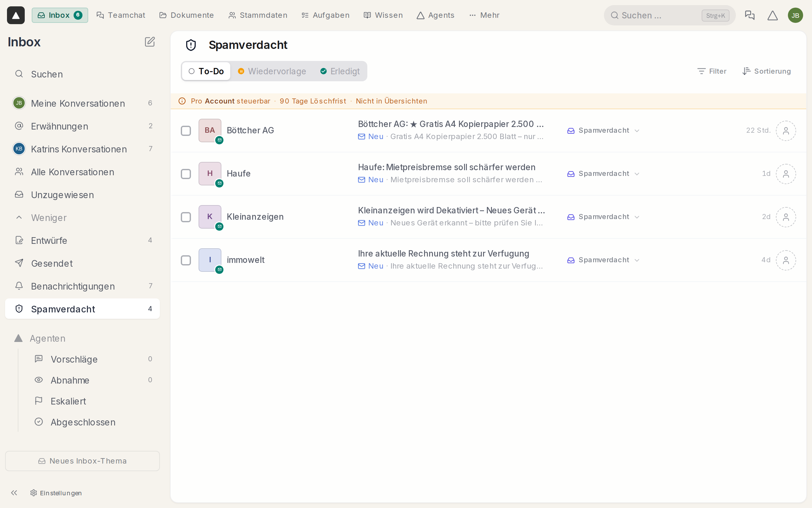
Task: Open Sortierung sorting options
Action: point(766,71)
